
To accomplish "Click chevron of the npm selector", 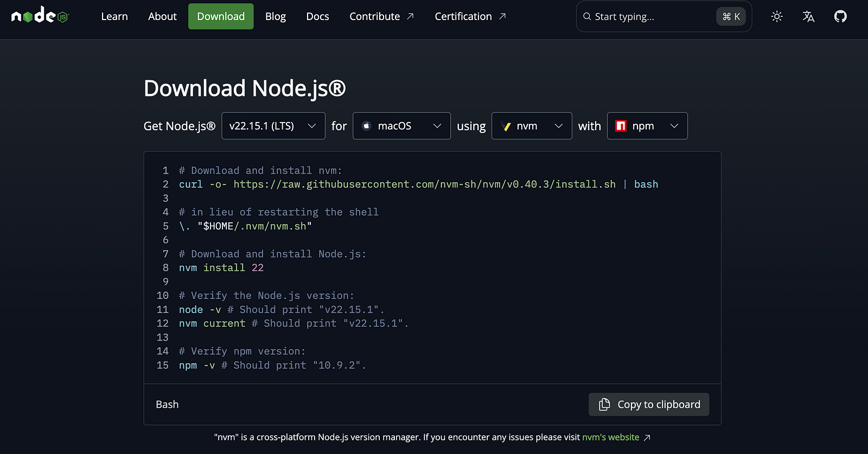I will [x=674, y=126].
